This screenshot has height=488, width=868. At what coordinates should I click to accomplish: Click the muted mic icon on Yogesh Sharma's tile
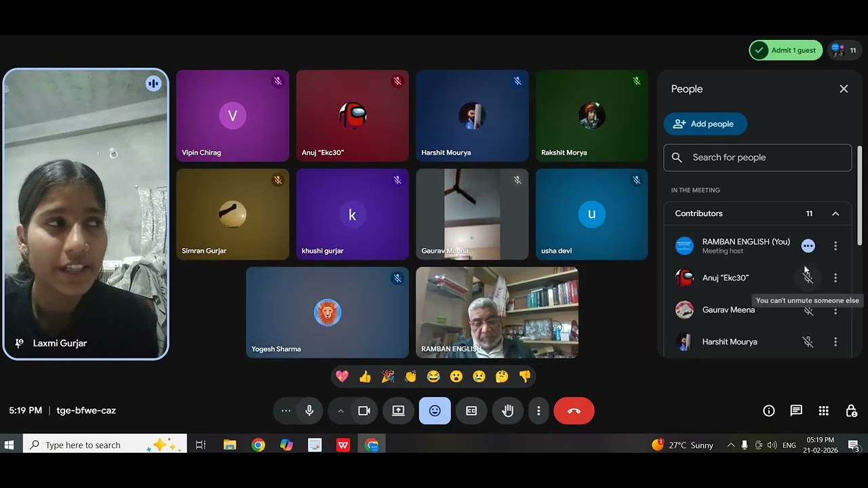point(397,279)
